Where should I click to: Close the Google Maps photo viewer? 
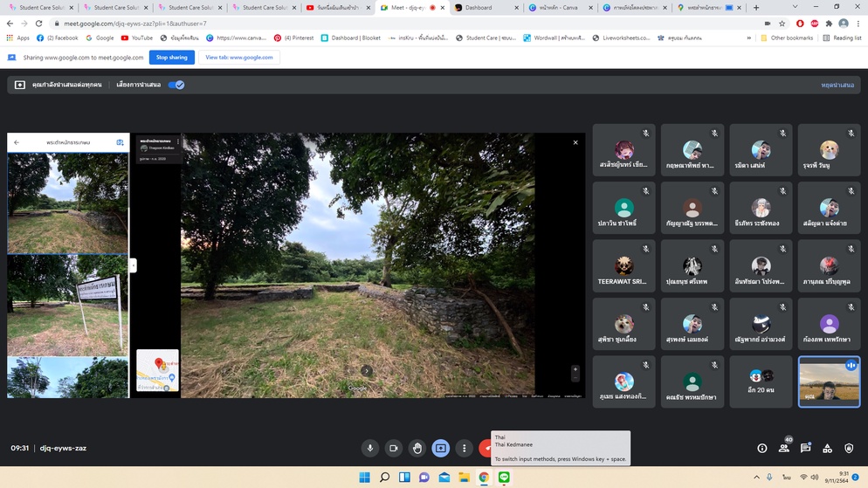pyautogui.click(x=575, y=142)
